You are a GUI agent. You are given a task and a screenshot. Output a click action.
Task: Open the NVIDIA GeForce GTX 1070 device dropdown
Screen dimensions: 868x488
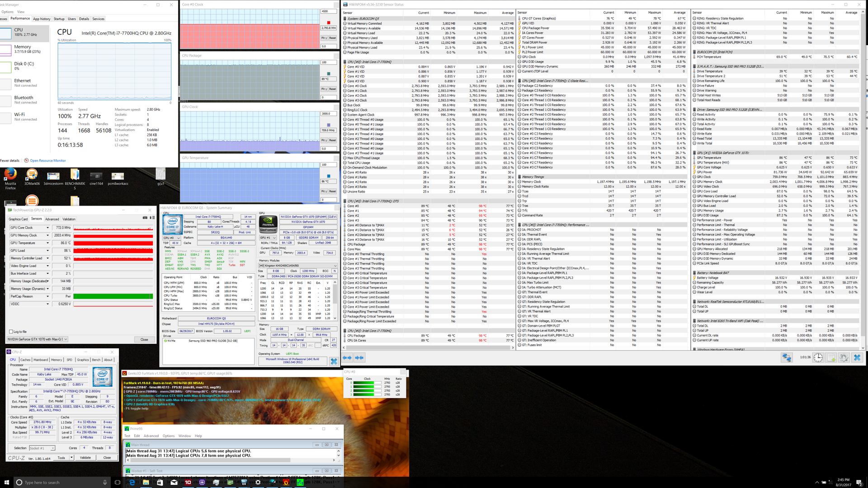coord(65,339)
